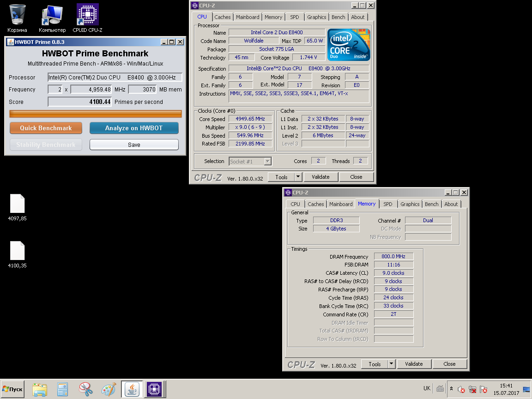Open the Calculator from the taskbar
532x399 pixels.
(62, 389)
